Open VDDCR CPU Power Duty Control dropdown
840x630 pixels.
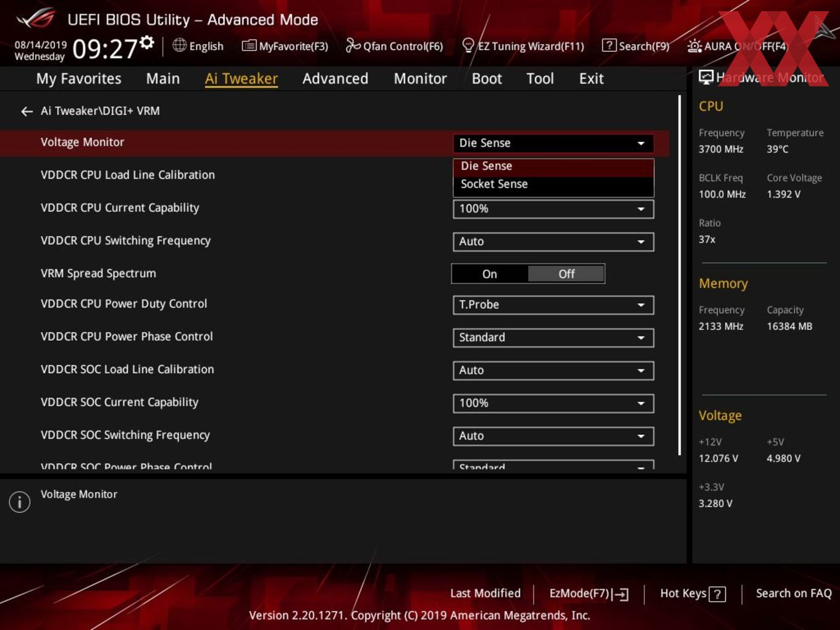point(553,304)
